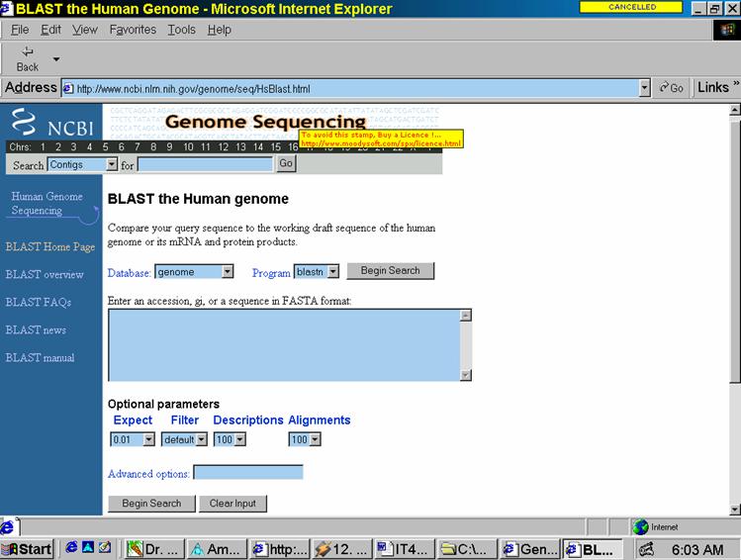This screenshot has height=560, width=741.
Task: Click the system tray icon beside the clock
Action: [x=646, y=549]
